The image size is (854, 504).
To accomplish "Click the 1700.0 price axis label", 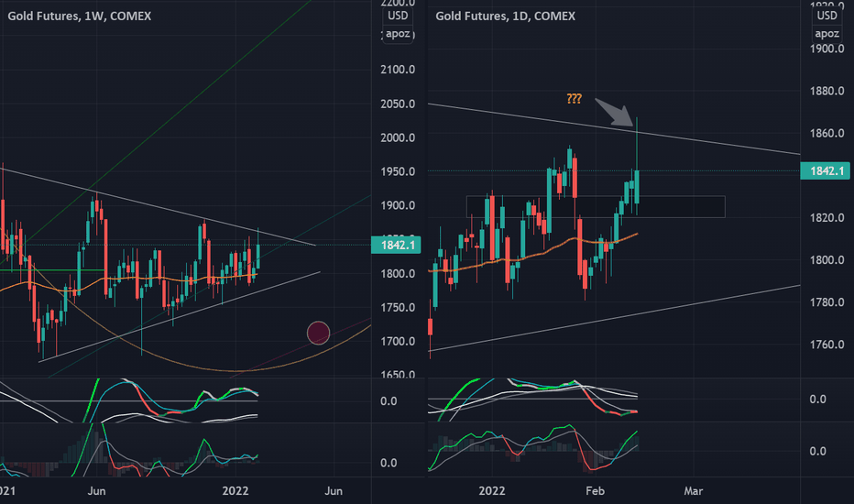I will click(398, 342).
